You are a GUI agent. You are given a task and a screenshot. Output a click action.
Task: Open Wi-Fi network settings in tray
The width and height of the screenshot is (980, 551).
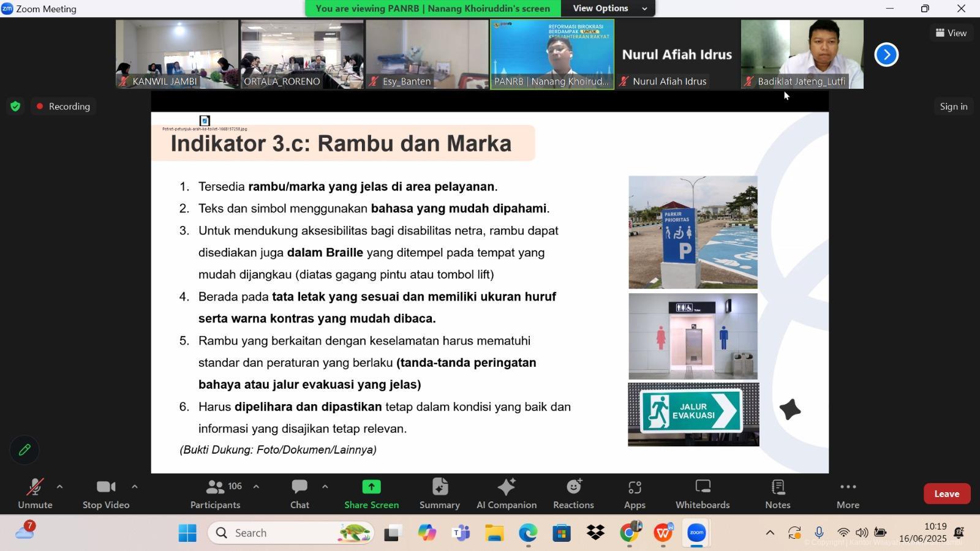(843, 533)
